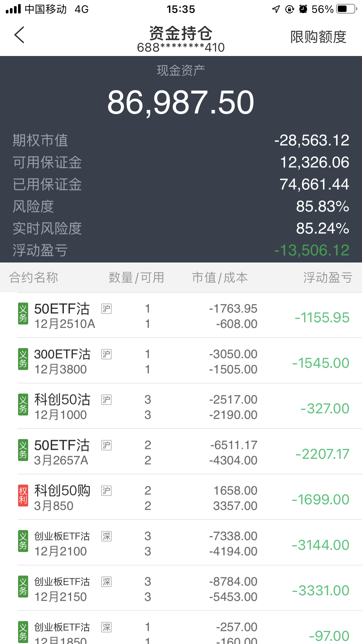
Task: Sort by 合约名称 column header
Action: point(34,277)
